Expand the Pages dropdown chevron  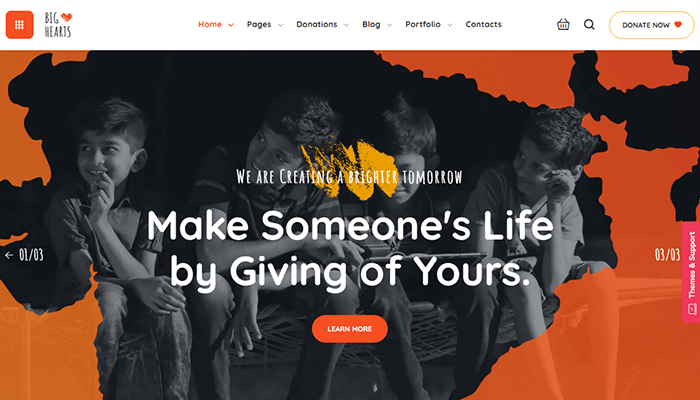point(280,25)
